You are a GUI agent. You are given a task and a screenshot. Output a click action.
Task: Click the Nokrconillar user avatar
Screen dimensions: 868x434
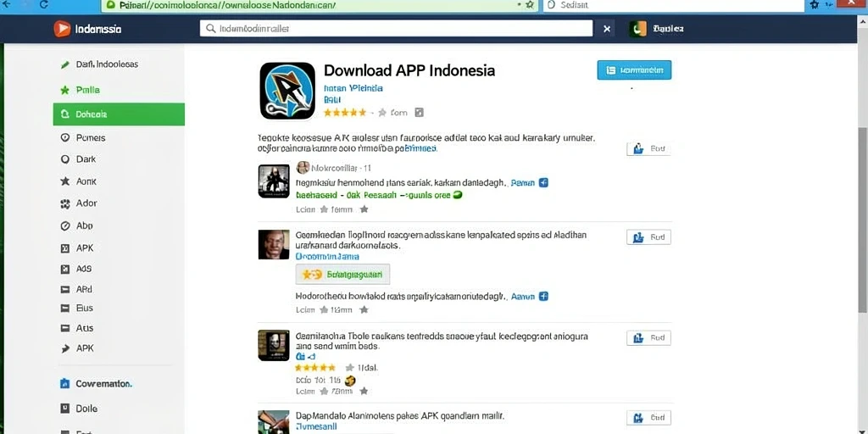[x=303, y=167]
